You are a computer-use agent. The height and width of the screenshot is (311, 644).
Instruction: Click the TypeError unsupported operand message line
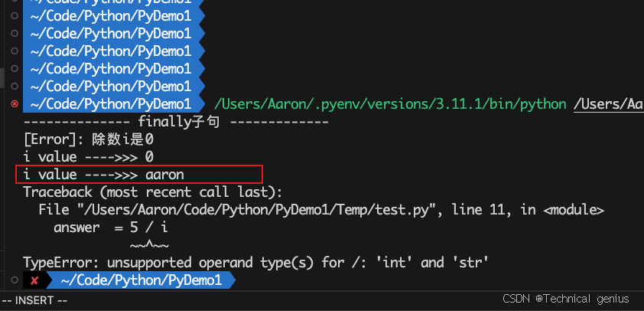click(256, 263)
